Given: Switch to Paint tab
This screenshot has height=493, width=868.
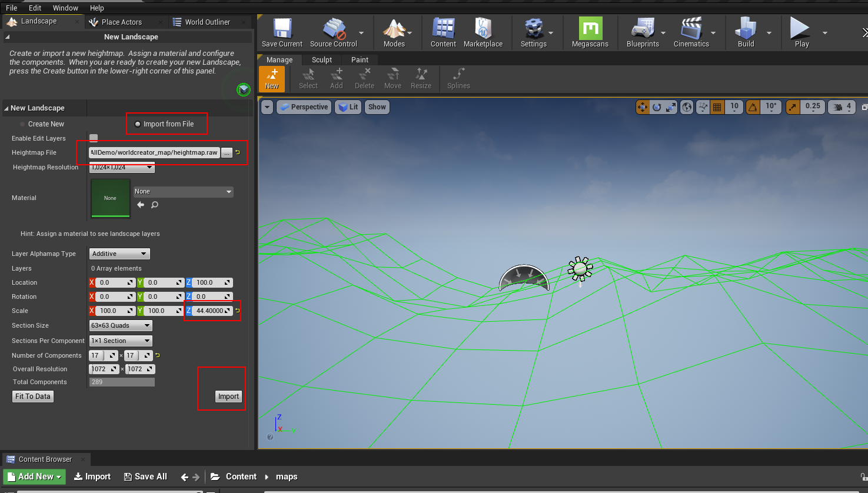Looking at the screenshot, I should tap(360, 60).
